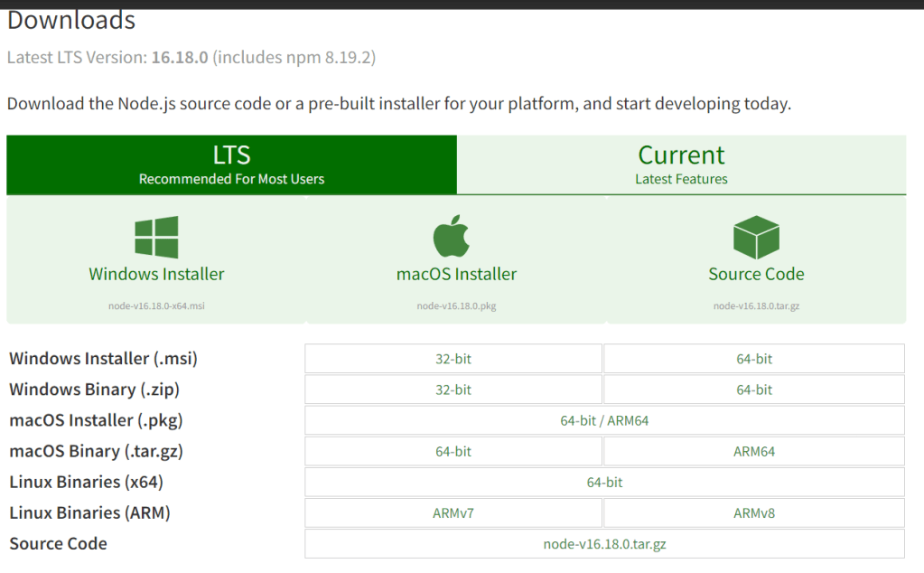This screenshot has width=924, height=573.
Task: Download Windows Installer .msi 32-bit
Action: point(453,359)
